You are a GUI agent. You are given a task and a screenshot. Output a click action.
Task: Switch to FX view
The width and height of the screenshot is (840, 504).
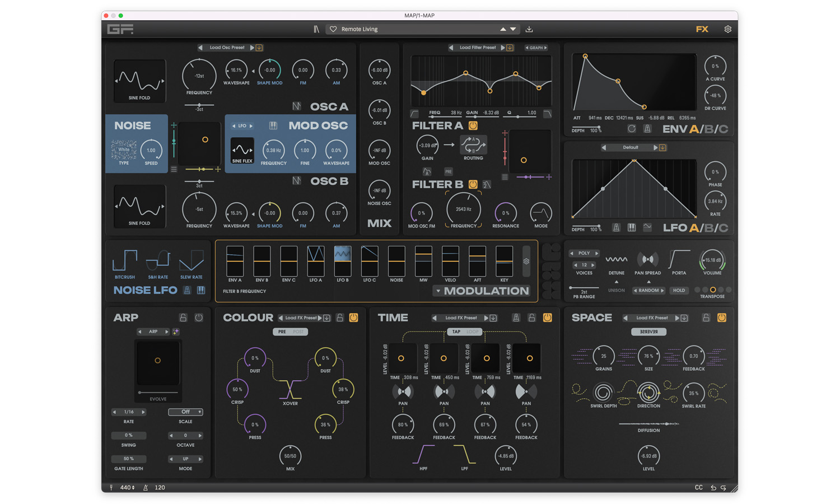[702, 29]
